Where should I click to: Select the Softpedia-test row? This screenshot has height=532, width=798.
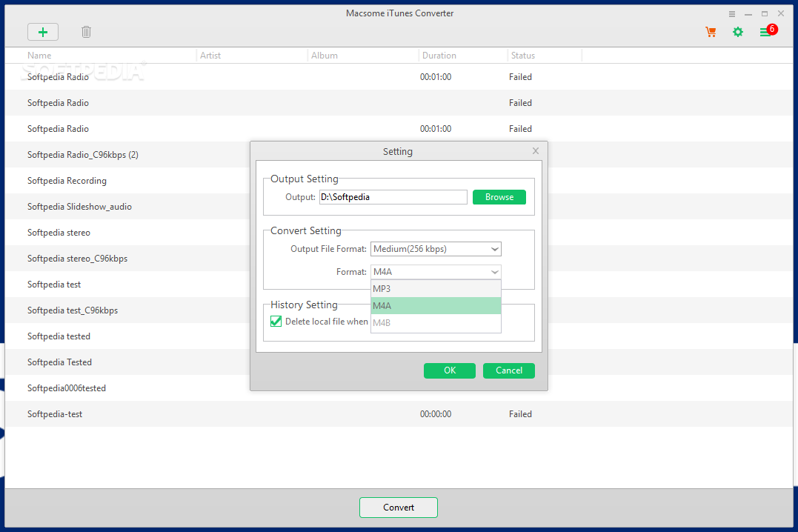coord(399,414)
